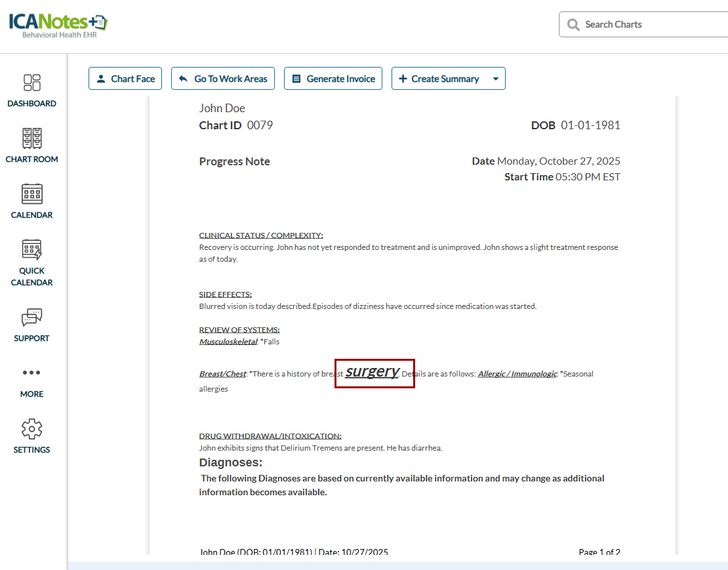Image resolution: width=728 pixels, height=570 pixels.
Task: Open the Settings gear icon
Action: [32, 429]
